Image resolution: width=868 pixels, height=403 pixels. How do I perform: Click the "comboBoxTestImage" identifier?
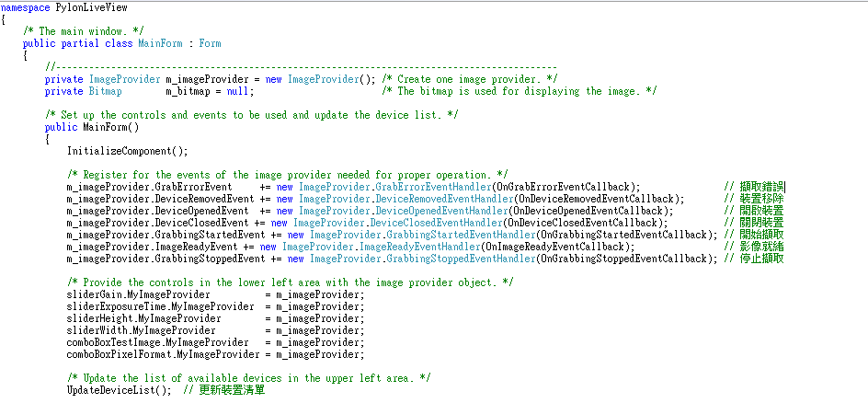tap(113, 342)
